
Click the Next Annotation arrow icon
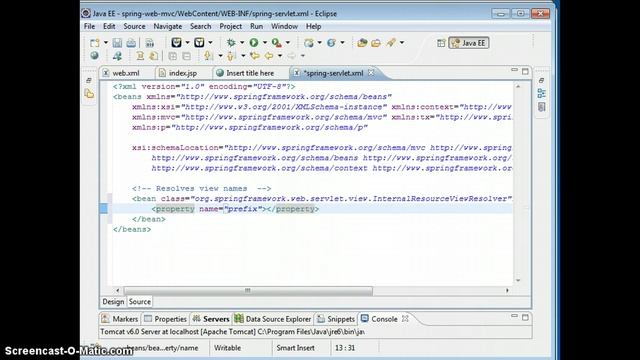tap(209, 56)
